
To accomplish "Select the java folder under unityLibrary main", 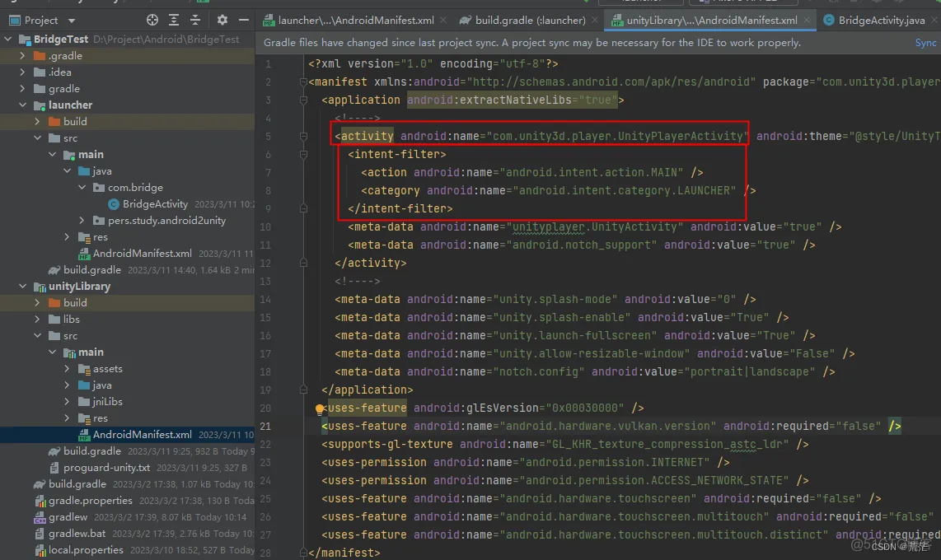I will tap(102, 385).
